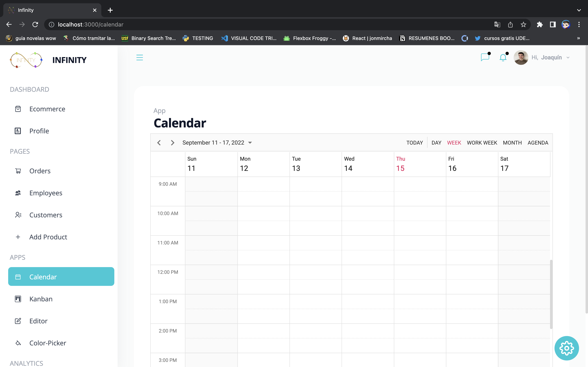
Task: Open the Customers icon in sidebar
Action: 18,215
